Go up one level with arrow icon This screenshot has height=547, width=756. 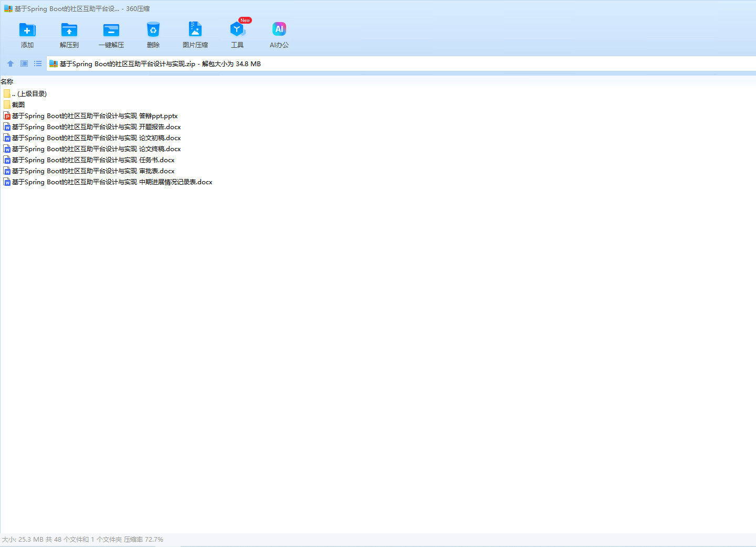click(x=10, y=64)
